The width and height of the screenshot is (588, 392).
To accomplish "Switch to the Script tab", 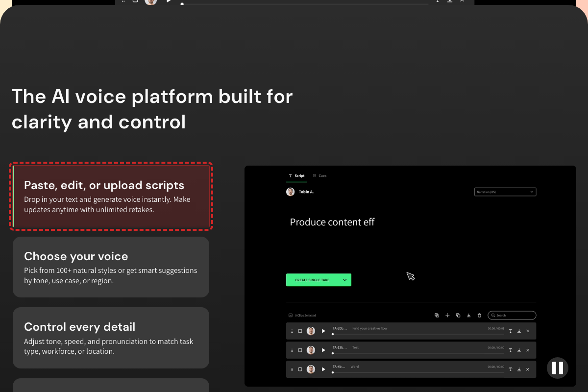I will [296, 176].
